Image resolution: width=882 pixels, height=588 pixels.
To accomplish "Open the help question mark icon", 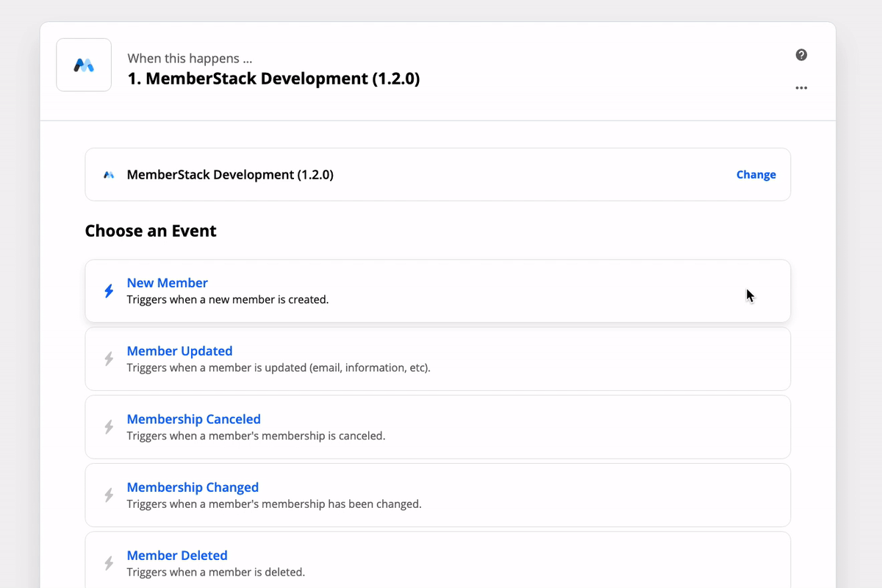I will pyautogui.click(x=801, y=55).
